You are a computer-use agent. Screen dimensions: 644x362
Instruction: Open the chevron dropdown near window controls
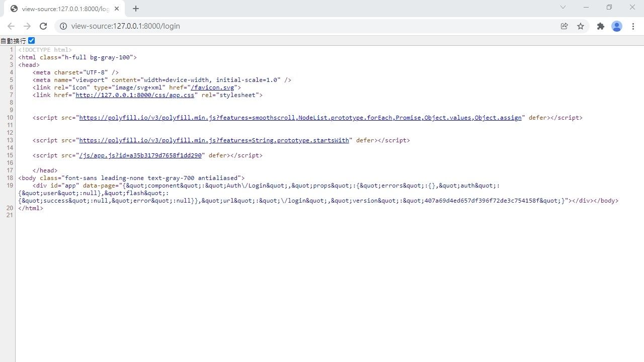tap(563, 8)
